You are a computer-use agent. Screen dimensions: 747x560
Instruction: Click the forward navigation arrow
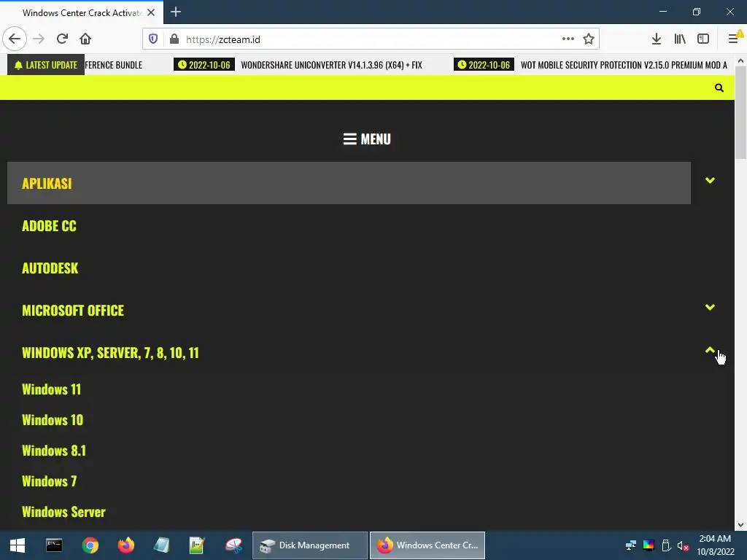[39, 39]
